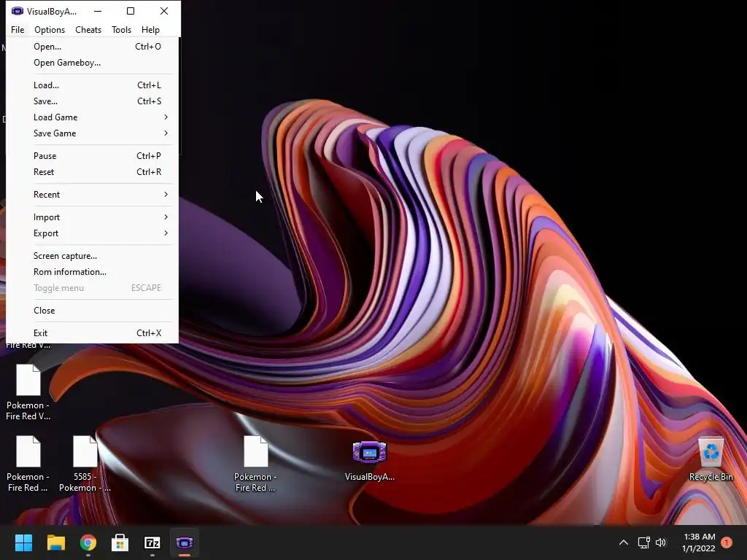Image resolution: width=747 pixels, height=560 pixels.
Task: Select the 5585 - Pokemon file icon
Action: (85, 463)
